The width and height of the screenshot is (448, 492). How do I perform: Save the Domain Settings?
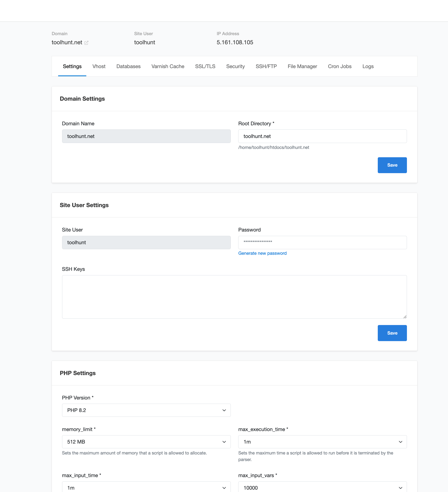click(x=392, y=165)
